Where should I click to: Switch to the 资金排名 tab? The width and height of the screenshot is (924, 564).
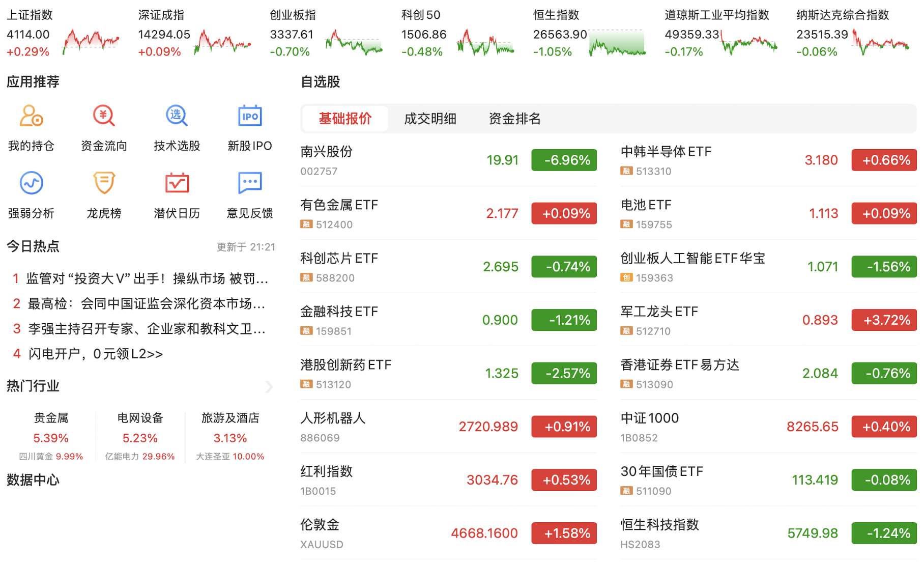click(514, 119)
